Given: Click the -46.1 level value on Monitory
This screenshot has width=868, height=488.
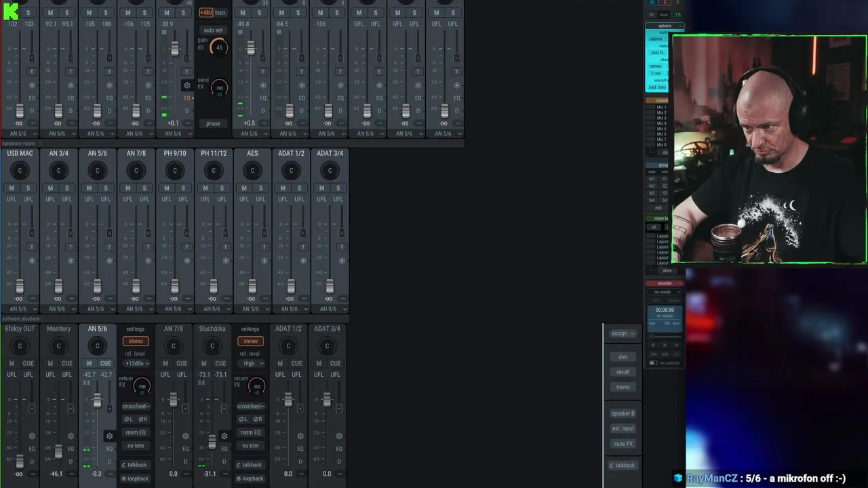Looking at the screenshot, I should tap(57, 474).
